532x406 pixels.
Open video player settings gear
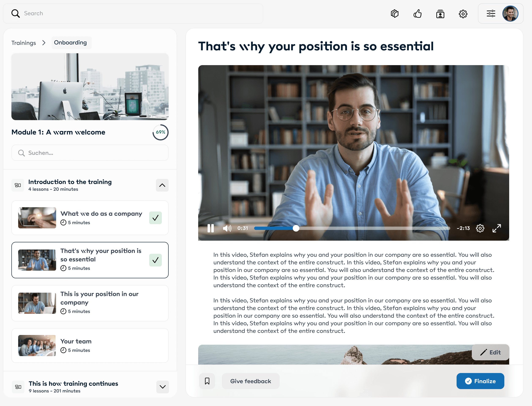(x=480, y=228)
